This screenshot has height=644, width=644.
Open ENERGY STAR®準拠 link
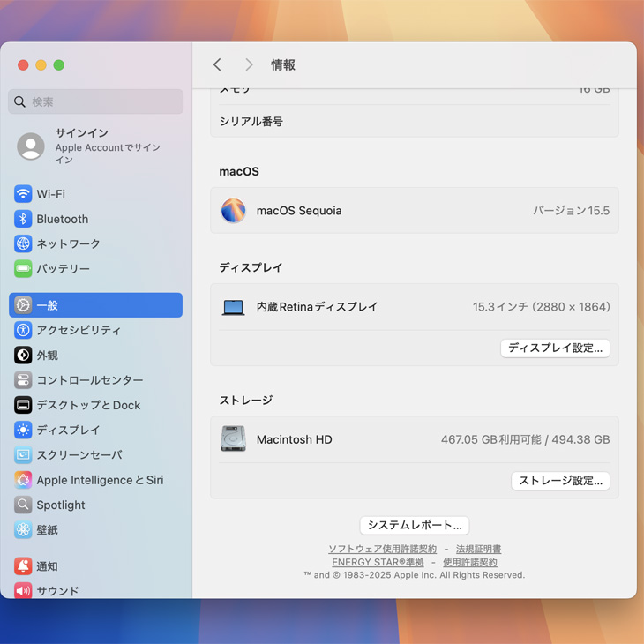[x=378, y=562]
